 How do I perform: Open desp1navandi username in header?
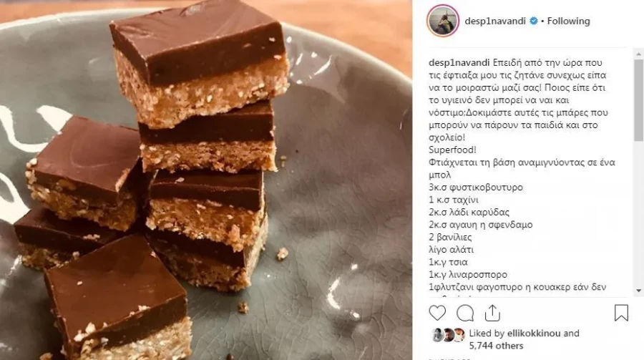point(495,21)
